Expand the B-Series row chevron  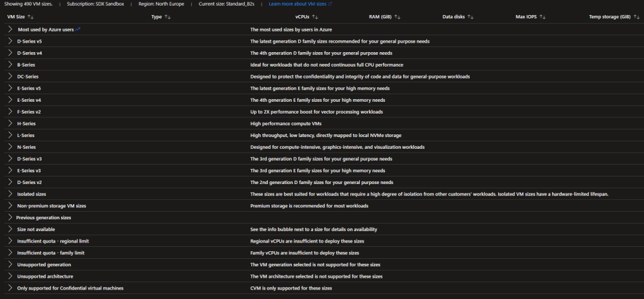10,65
